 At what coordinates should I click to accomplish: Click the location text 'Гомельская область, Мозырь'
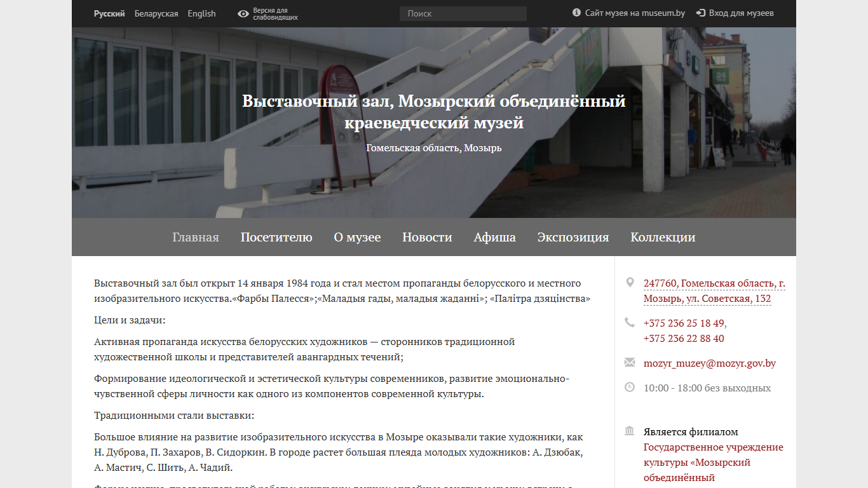(x=434, y=148)
